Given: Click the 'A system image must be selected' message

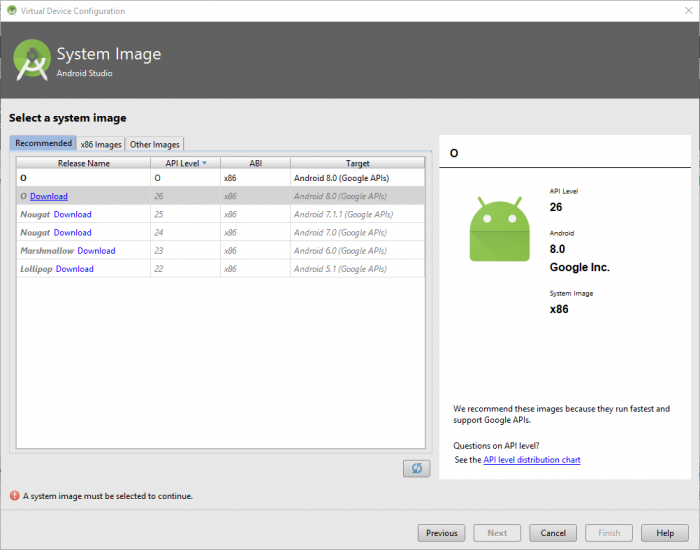Looking at the screenshot, I should point(108,496).
